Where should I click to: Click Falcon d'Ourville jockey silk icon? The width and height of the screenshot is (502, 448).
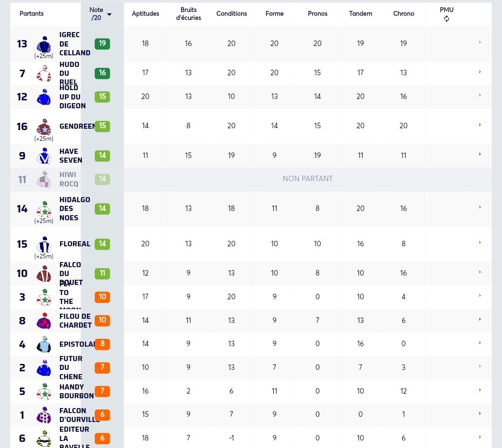point(44,415)
